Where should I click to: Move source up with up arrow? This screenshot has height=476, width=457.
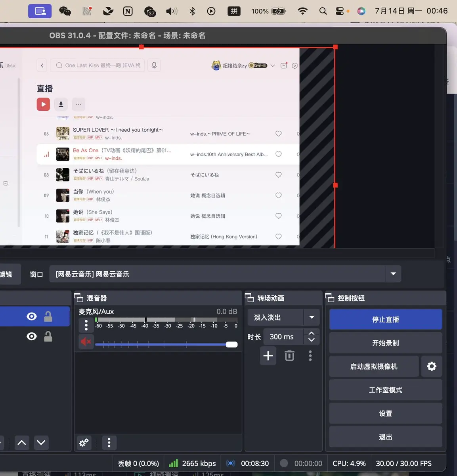point(22,443)
